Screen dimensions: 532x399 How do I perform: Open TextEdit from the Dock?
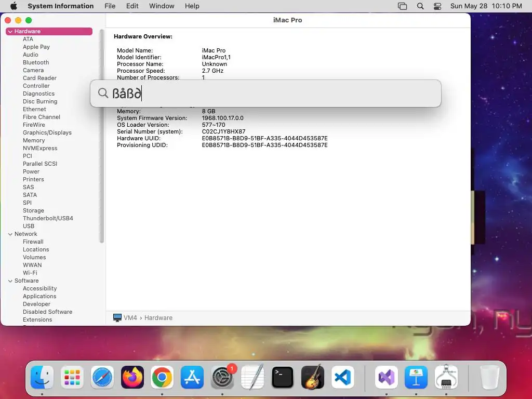click(x=252, y=377)
